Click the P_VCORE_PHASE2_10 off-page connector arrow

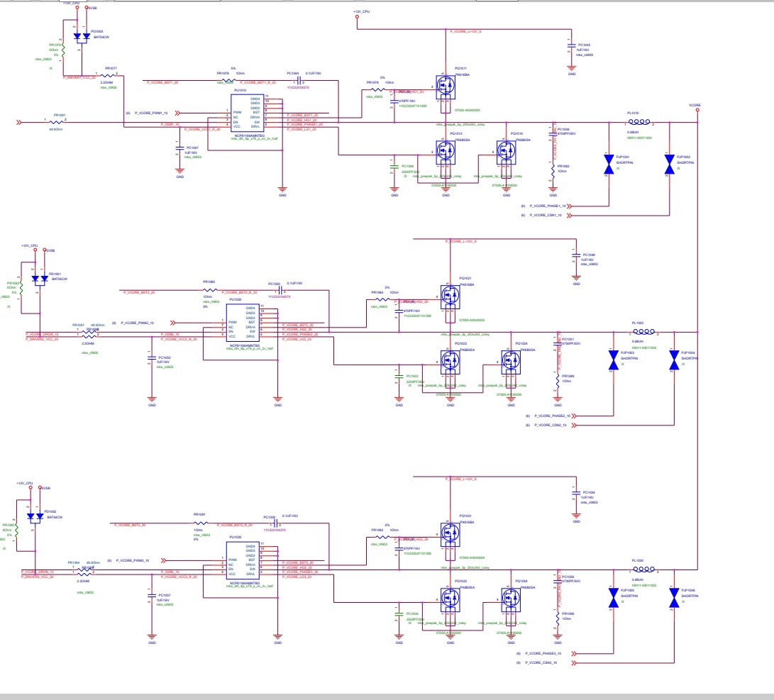coord(574,416)
